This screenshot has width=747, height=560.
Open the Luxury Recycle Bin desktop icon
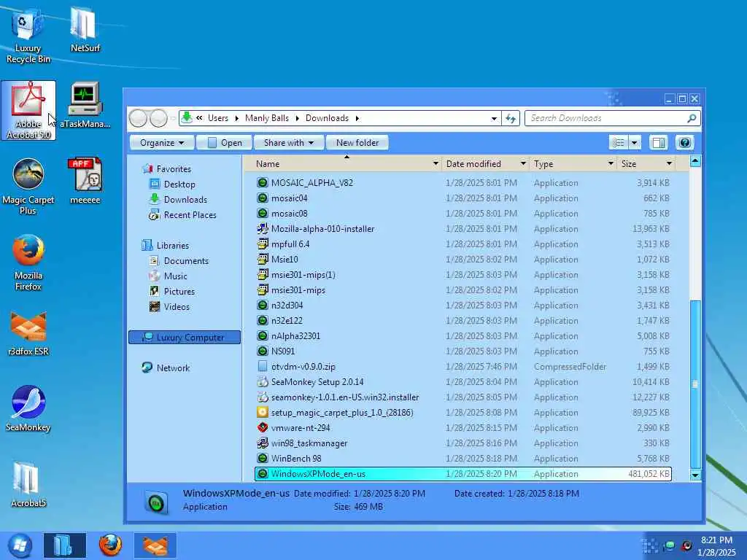pyautogui.click(x=28, y=36)
